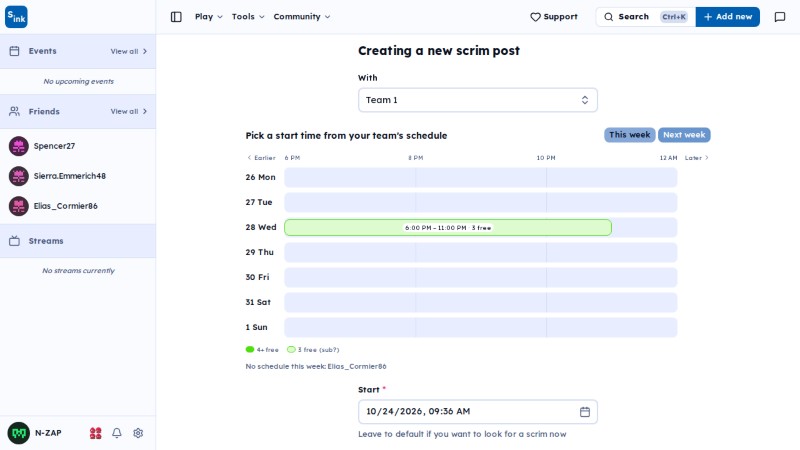The width and height of the screenshot is (800, 450).
Task: Click the N-ZAP username
Action: coord(48,433)
